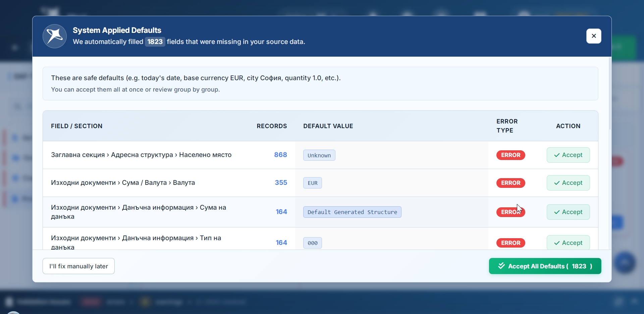Accept 000 default for Тип на данъка
Viewport: 644px width, 314px height.
pyautogui.click(x=568, y=243)
